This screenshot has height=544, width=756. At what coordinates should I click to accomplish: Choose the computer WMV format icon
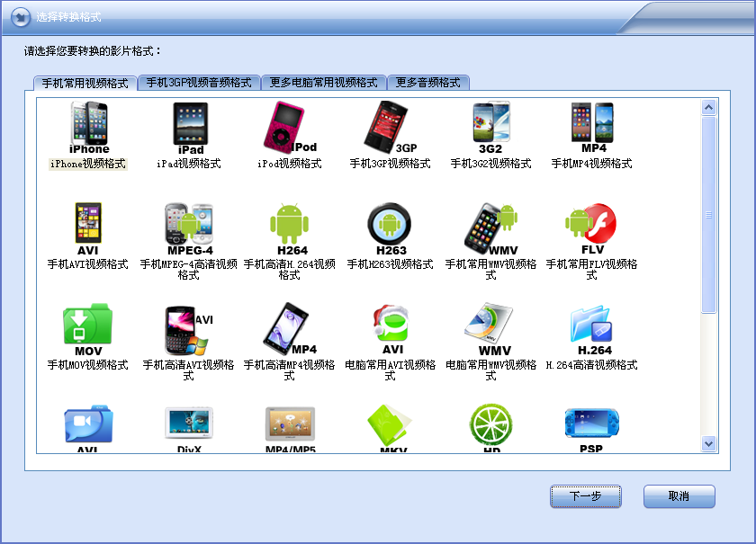coord(490,330)
